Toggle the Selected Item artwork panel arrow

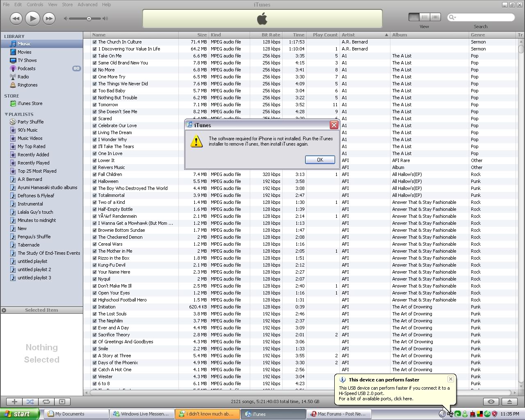(x=4, y=310)
